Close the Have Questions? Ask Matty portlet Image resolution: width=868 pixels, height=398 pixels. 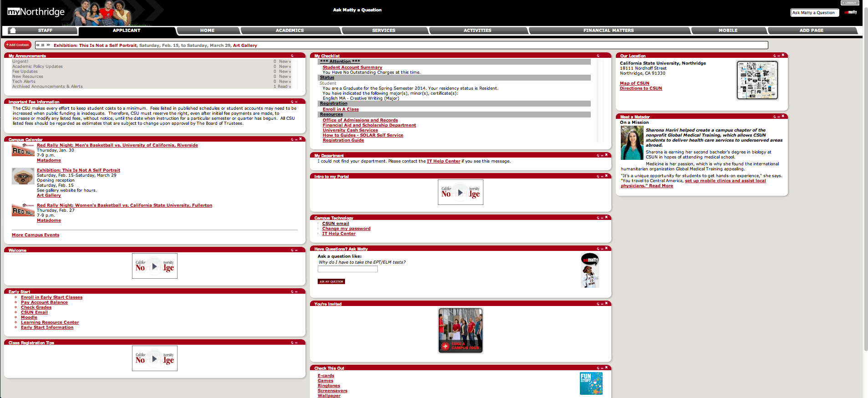pyautogui.click(x=606, y=249)
